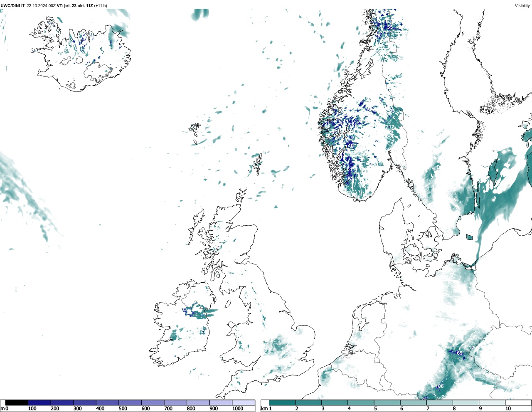Click the '217' value over Norway

click(390, 127)
